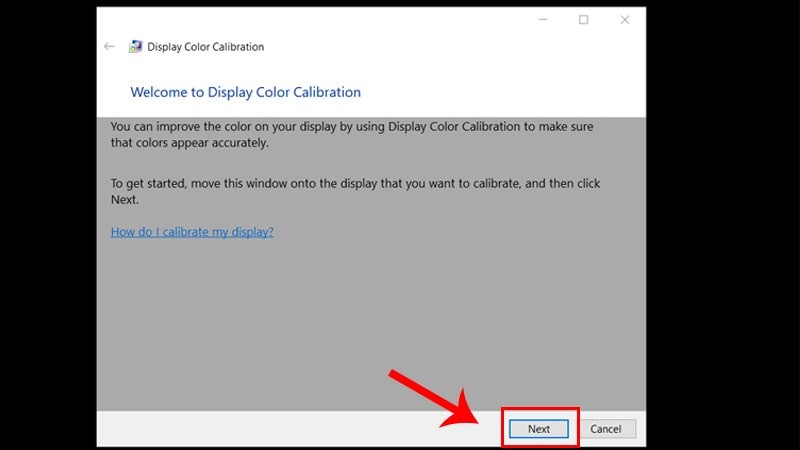
Task: Click the paragraph starting 'To get started'
Action: pos(356,191)
